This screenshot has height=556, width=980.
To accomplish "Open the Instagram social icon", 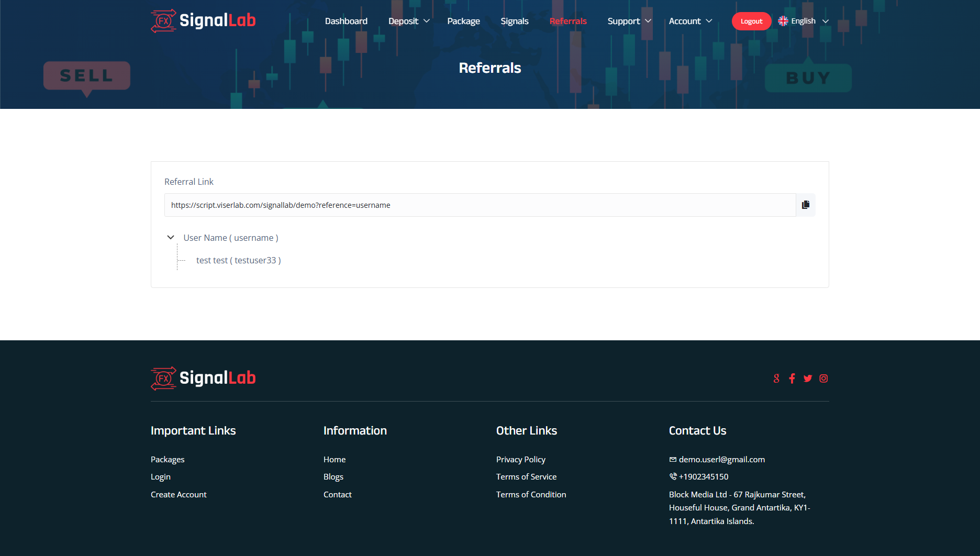I will coord(823,378).
